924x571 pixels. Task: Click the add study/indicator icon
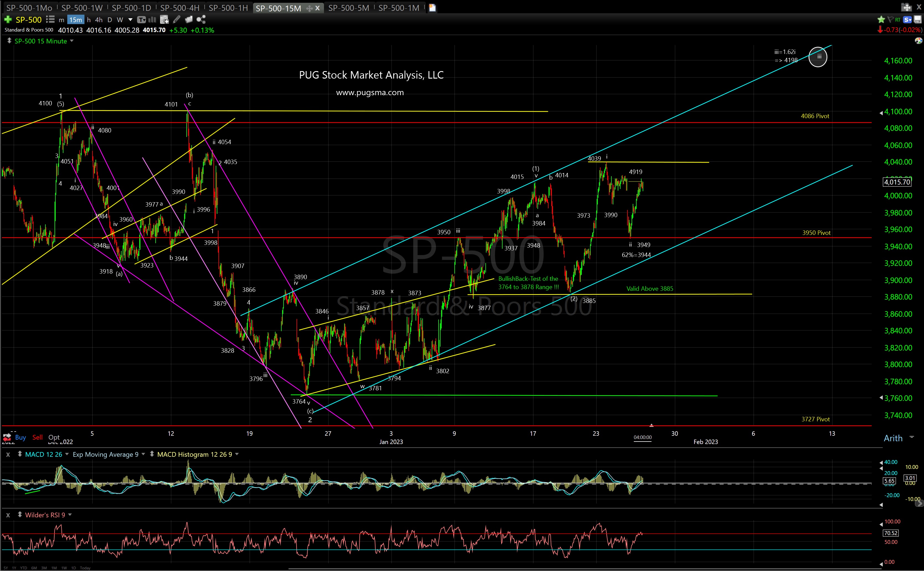[164, 20]
